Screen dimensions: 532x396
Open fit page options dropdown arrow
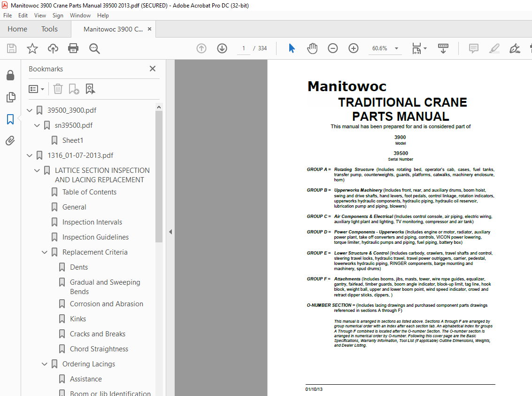(x=425, y=48)
